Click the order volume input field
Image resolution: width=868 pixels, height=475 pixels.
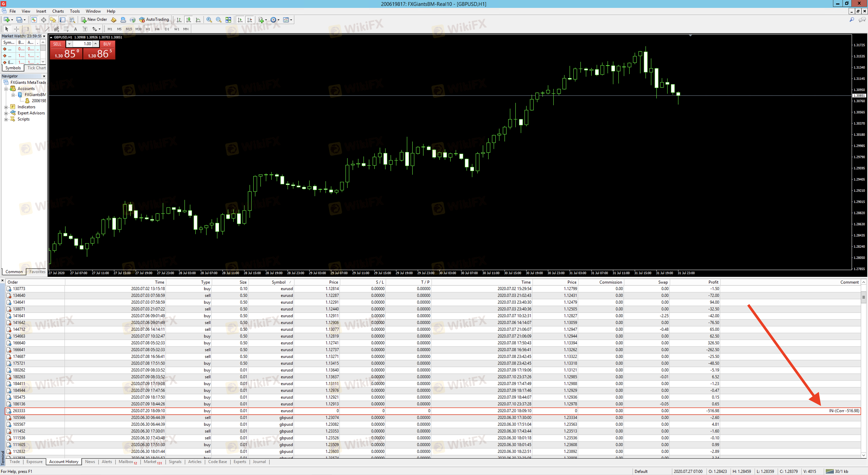82,44
